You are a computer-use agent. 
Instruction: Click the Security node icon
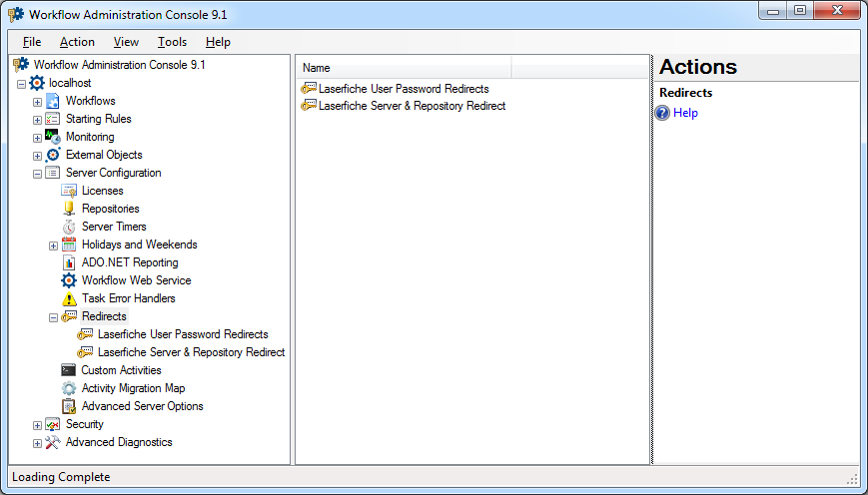coord(53,424)
